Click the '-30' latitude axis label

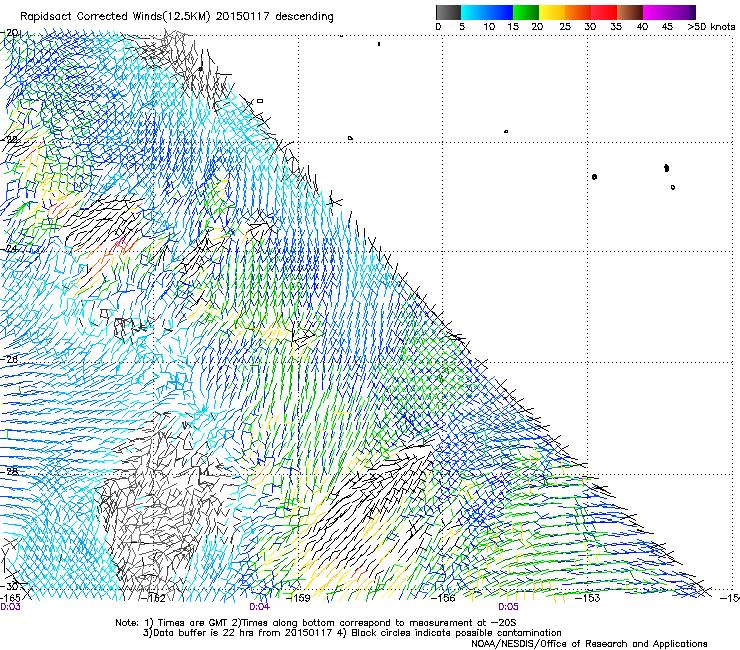click(x=9, y=586)
